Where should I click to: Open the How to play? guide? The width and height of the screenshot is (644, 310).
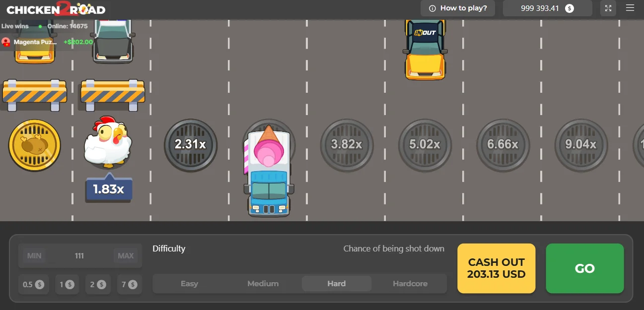[x=458, y=8]
